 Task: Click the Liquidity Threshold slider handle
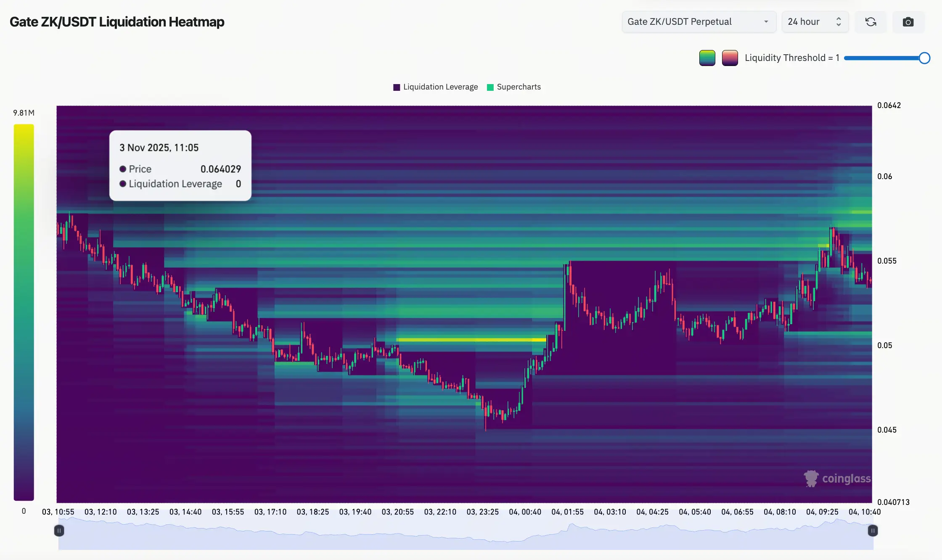click(924, 58)
